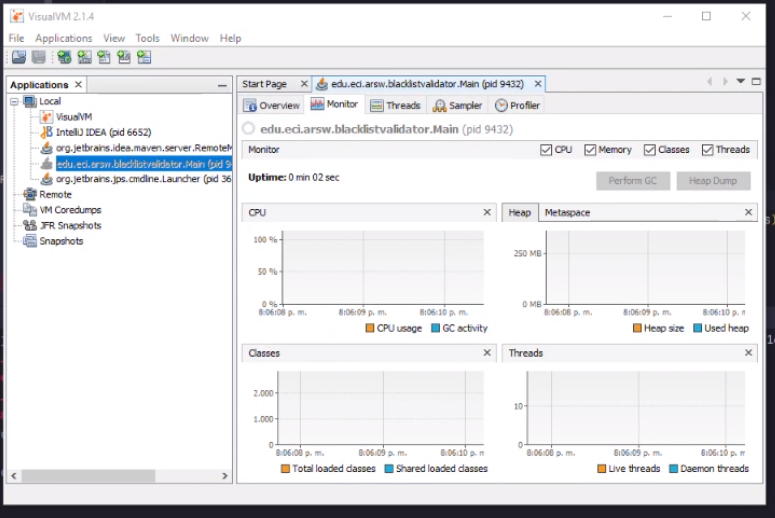Screen dimensions: 775x518
Task: Switch to the Profiler tab
Action: pyautogui.click(x=517, y=105)
